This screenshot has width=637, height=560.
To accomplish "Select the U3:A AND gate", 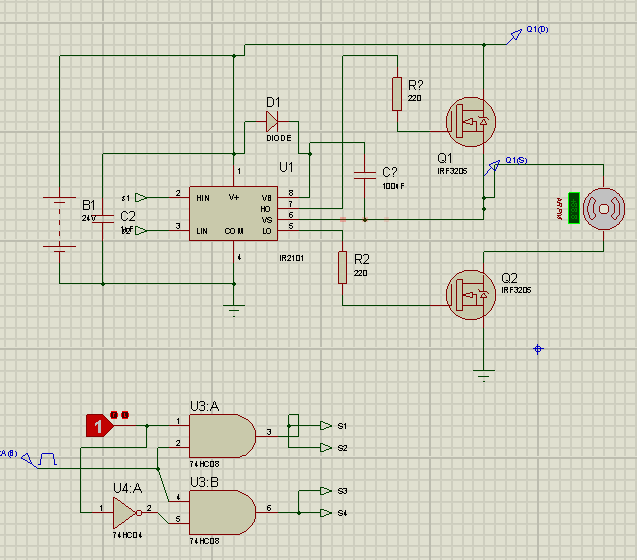I will tap(222, 436).
